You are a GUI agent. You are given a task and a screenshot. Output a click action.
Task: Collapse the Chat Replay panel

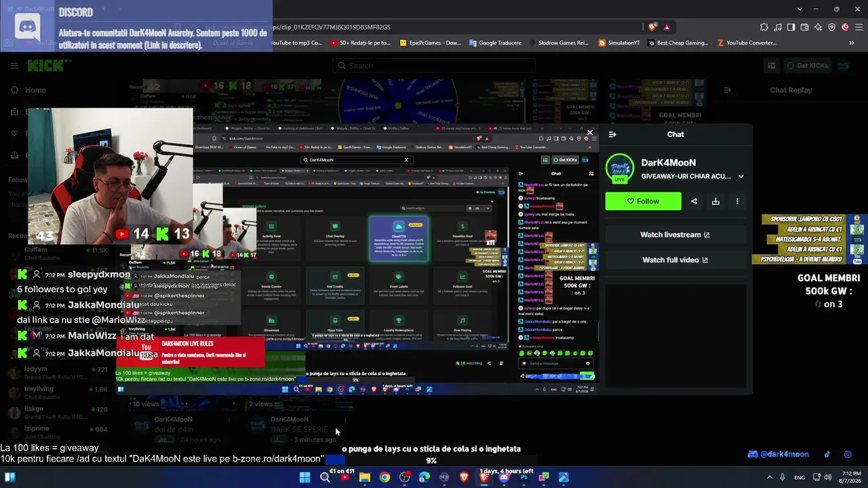pos(728,90)
